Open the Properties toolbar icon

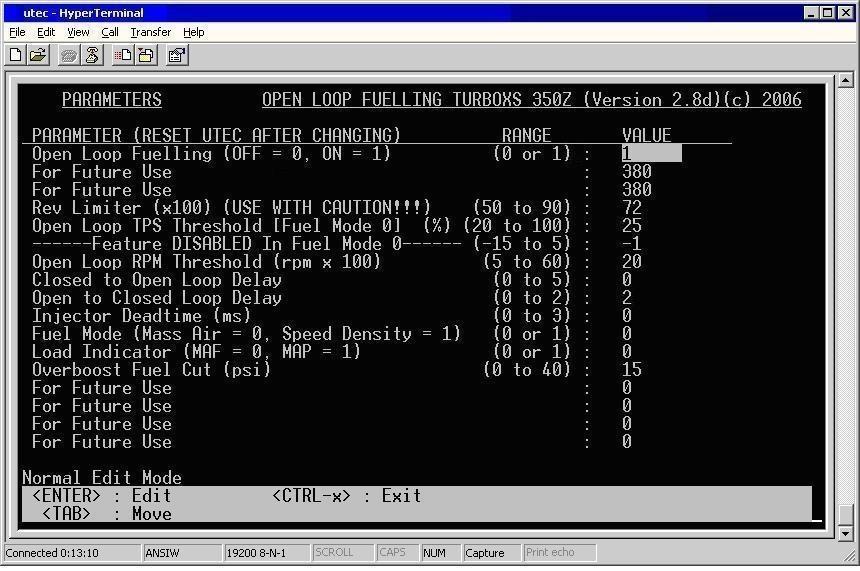click(177, 55)
